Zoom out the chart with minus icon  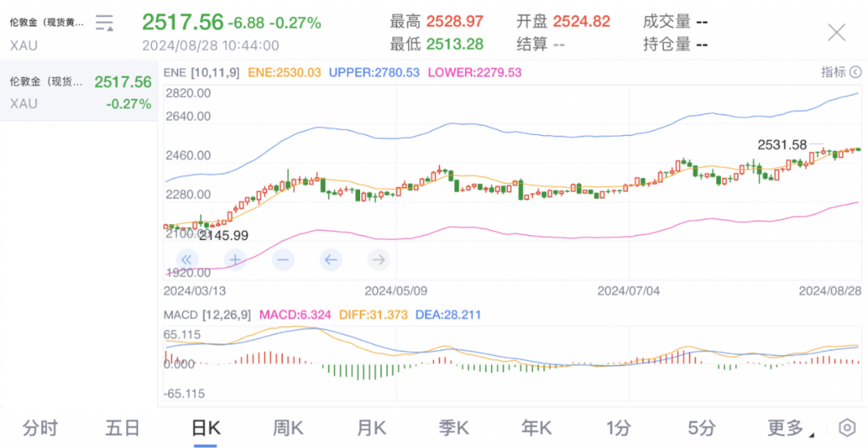283,259
